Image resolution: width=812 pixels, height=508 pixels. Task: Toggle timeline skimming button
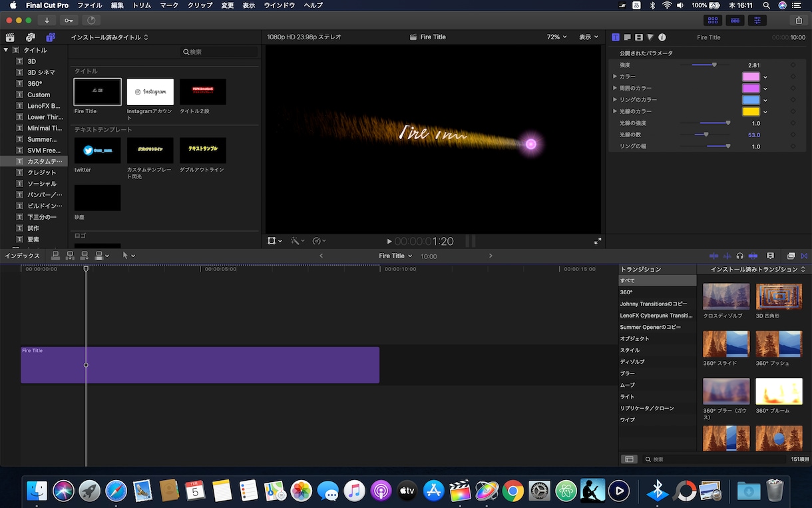pos(714,256)
